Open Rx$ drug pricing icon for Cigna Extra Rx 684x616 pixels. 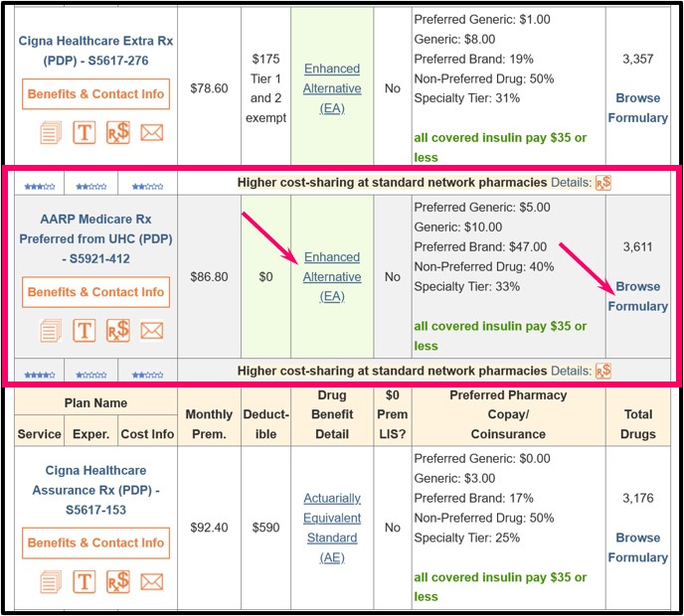point(118,132)
